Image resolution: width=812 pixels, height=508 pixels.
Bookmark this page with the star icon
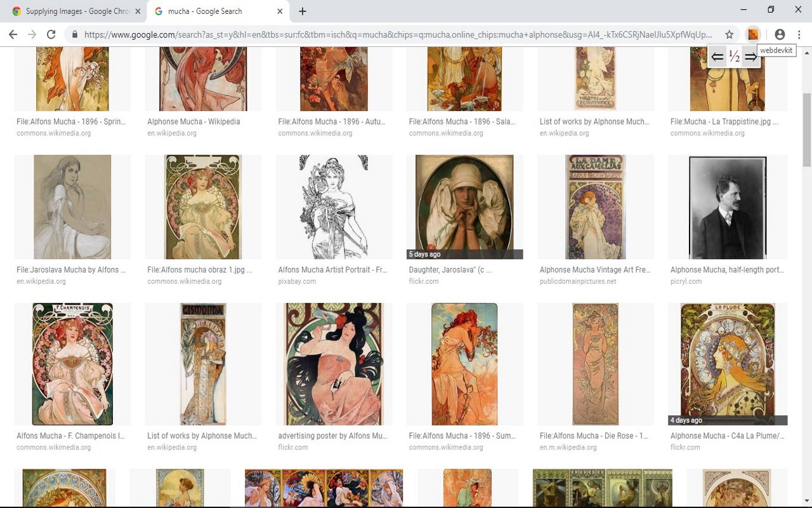[x=730, y=34]
